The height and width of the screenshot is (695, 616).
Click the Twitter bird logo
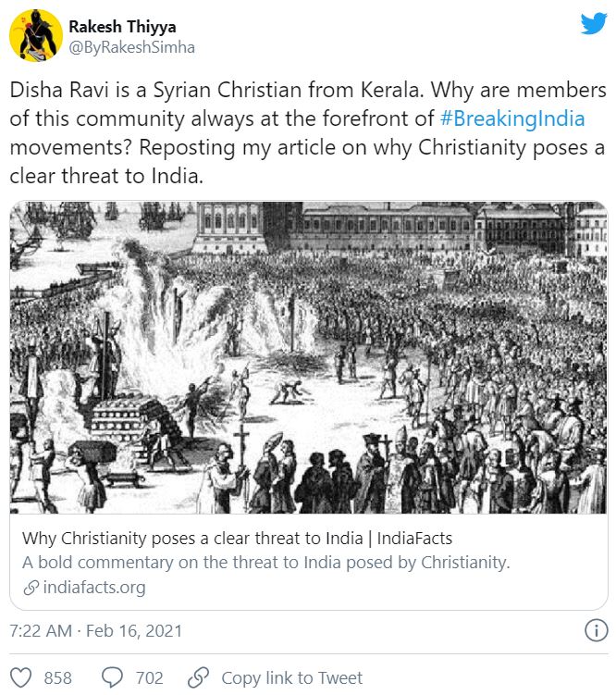[x=593, y=23]
